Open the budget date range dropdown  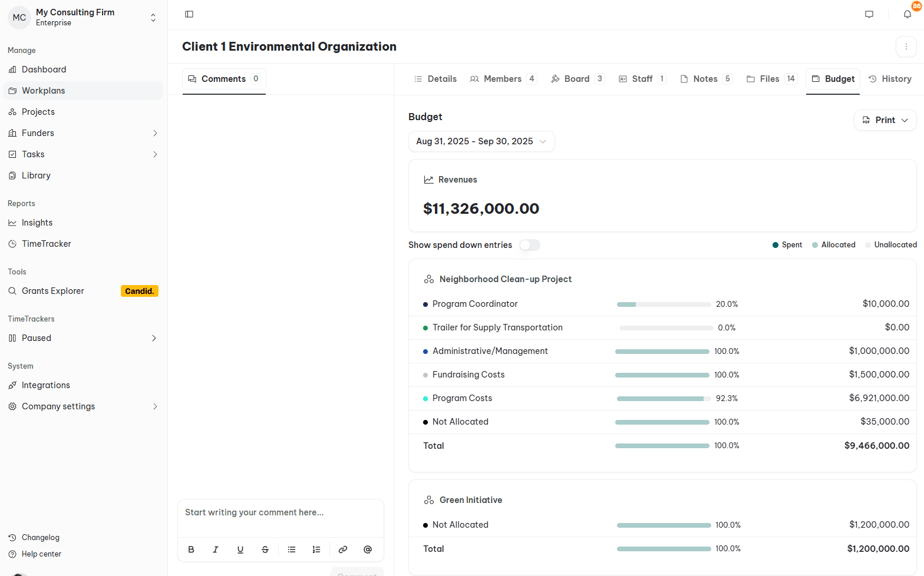[481, 141]
